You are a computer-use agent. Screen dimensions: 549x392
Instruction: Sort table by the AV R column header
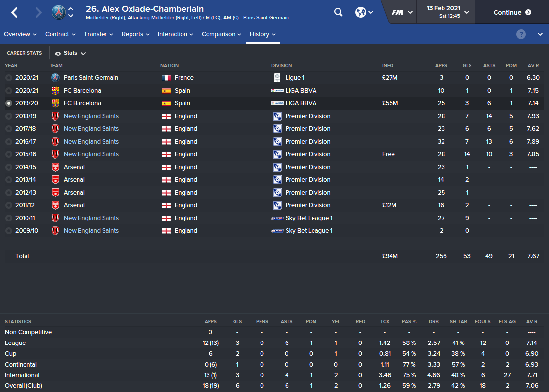[x=533, y=65]
